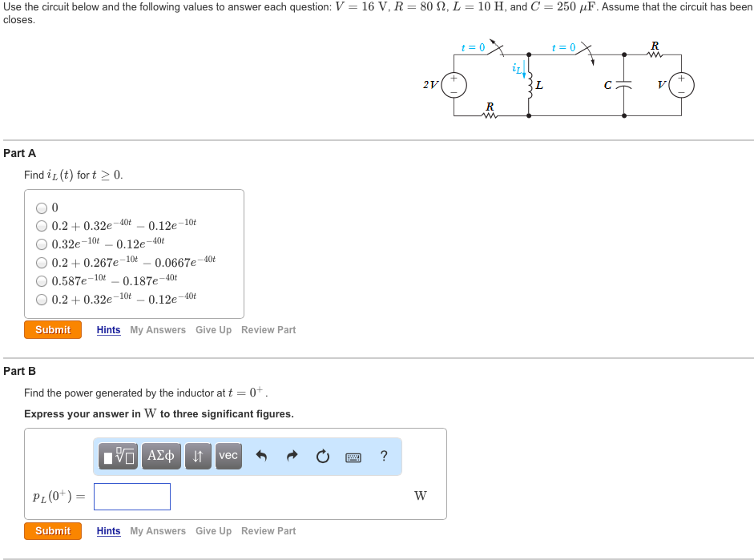Open the templates (fraction/root) button

click(x=119, y=456)
